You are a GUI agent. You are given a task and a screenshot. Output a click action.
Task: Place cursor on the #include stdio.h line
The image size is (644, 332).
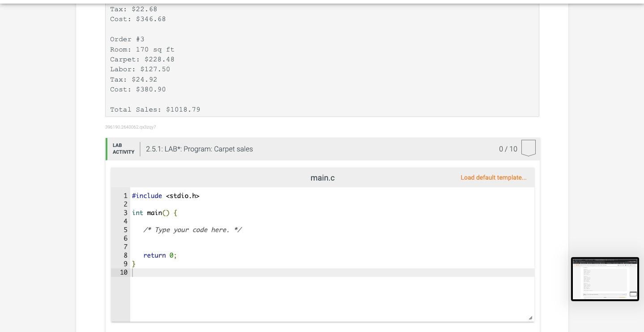166,196
